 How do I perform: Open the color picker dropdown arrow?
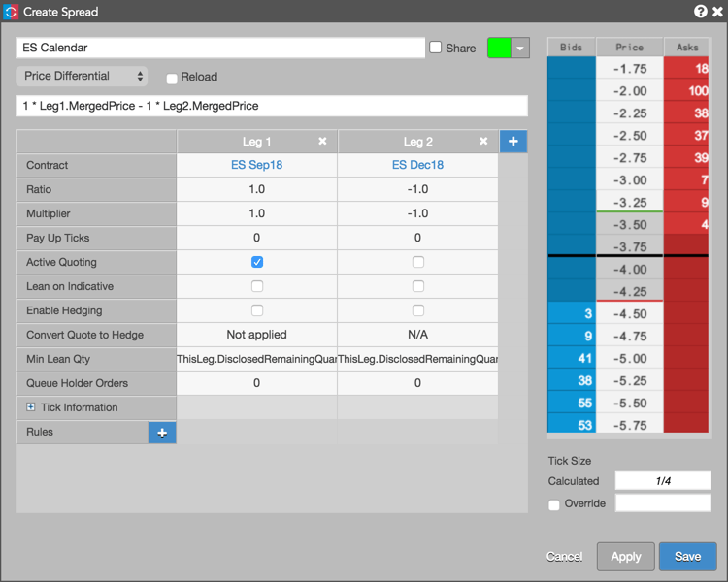[x=520, y=48]
